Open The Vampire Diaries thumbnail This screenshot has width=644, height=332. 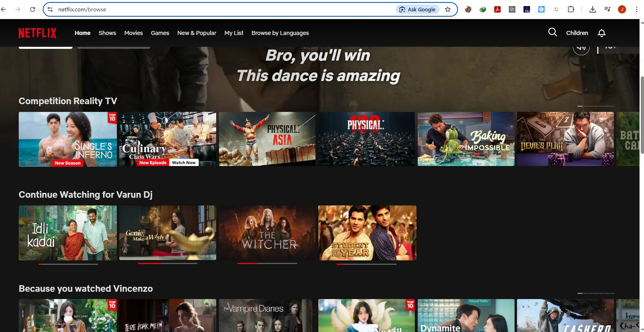click(x=267, y=316)
